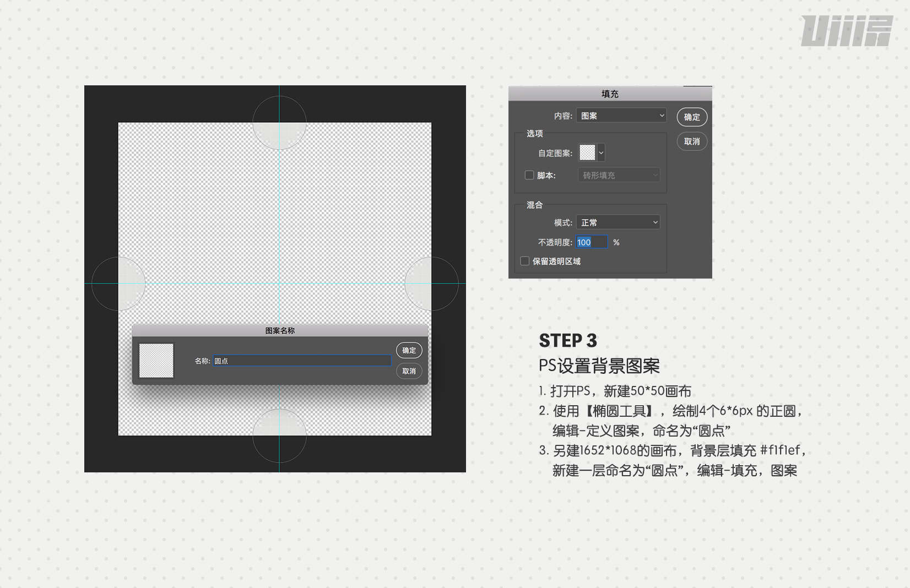
Task: Open the 内容 dropdown set to 图案
Action: point(621,116)
